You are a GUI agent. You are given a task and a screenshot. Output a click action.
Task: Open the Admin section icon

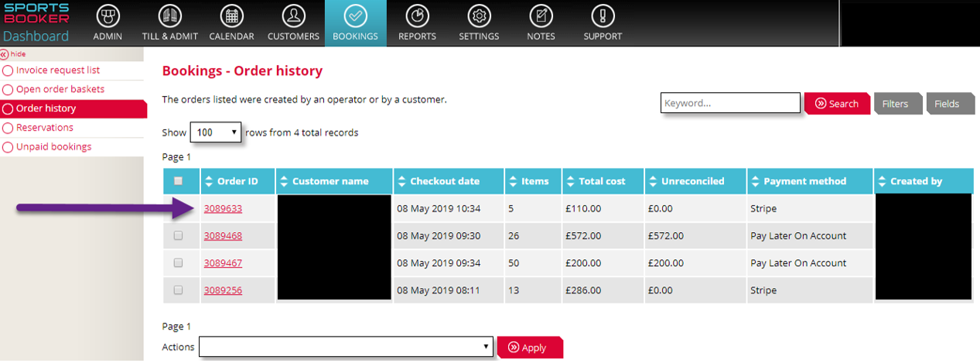click(x=108, y=16)
